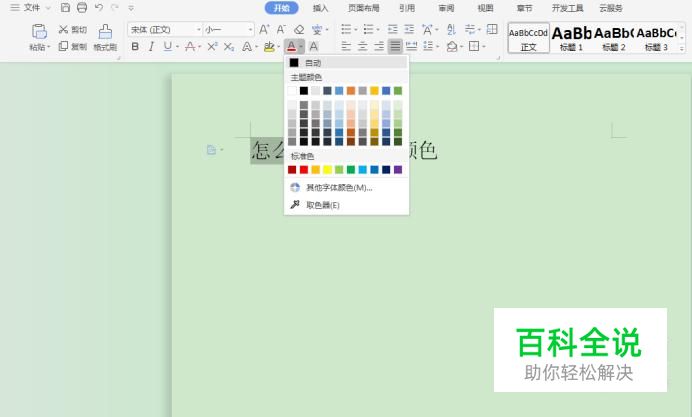This screenshot has height=417, width=692.
Task: Open the font name box showing 宋体 (正文)
Action: pos(165,30)
